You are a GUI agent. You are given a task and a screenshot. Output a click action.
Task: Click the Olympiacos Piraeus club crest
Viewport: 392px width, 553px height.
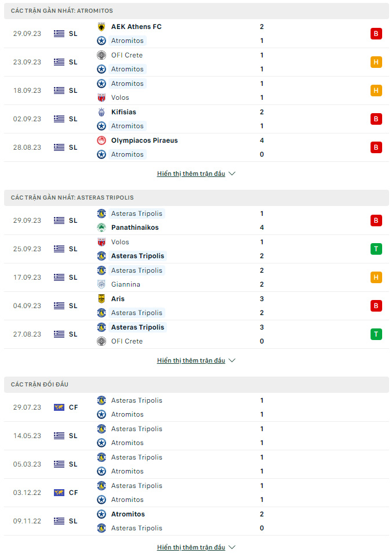101,140
